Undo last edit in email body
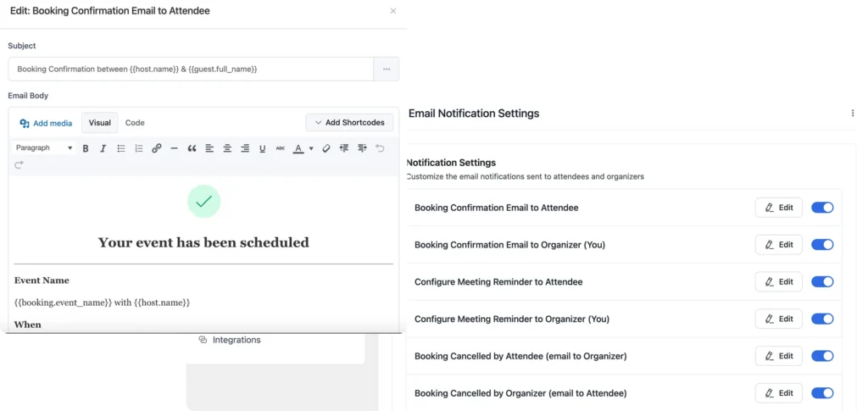This screenshot has height=411, width=868. pyautogui.click(x=380, y=148)
